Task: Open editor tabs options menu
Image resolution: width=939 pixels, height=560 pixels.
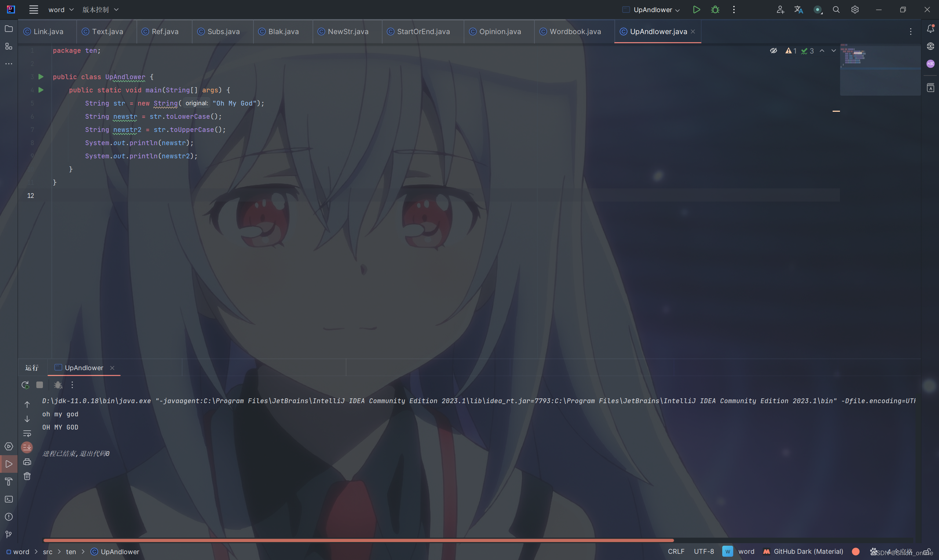Action: pyautogui.click(x=911, y=32)
